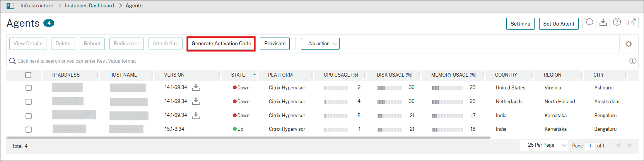The height and width of the screenshot is (161, 644).
Task: Go to Infrastructure breadcrumb
Action: [37, 5]
